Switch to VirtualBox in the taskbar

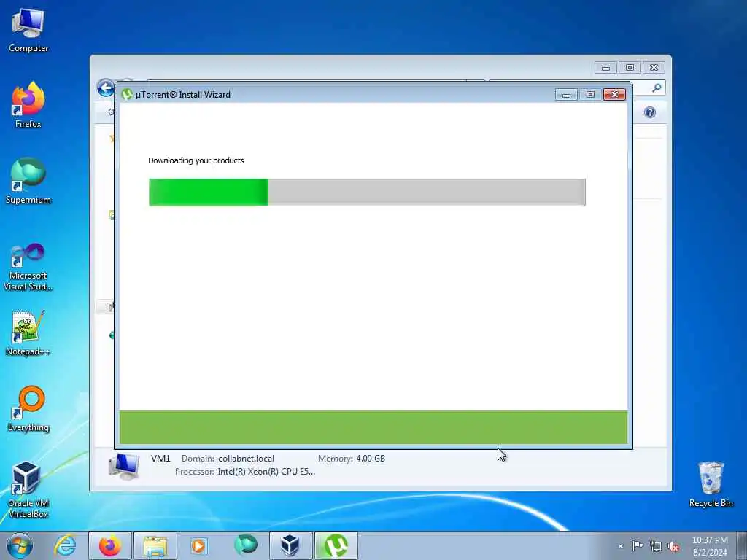click(290, 545)
